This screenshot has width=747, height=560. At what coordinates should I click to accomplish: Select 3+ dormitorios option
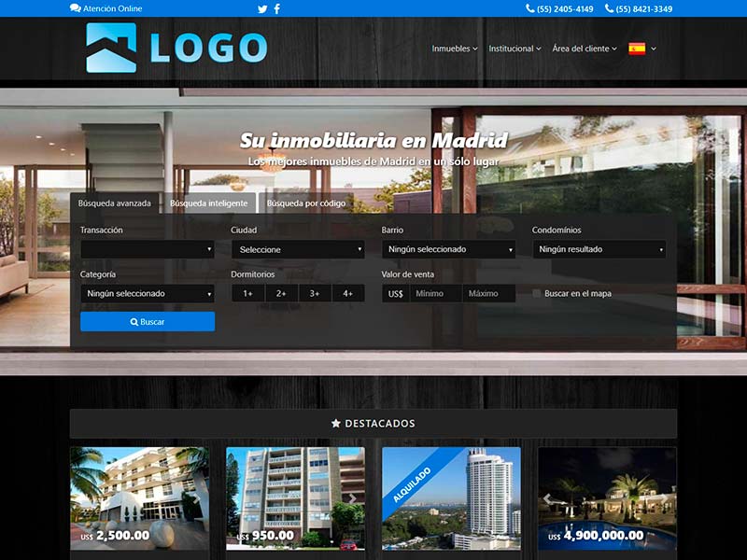315,293
